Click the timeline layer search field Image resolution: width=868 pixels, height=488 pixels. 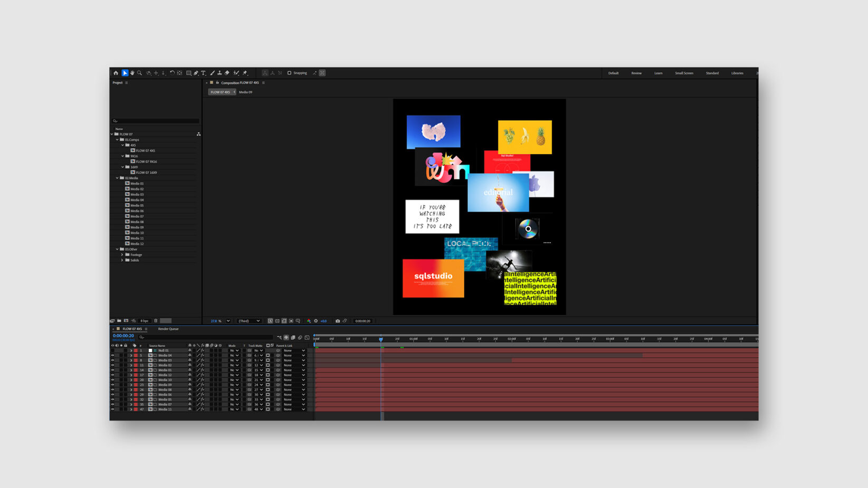(206, 338)
